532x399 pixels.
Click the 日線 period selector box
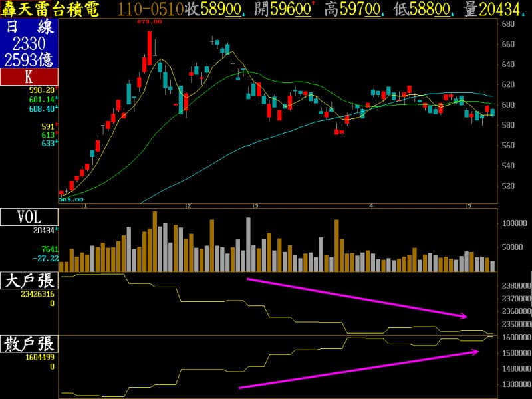29,28
